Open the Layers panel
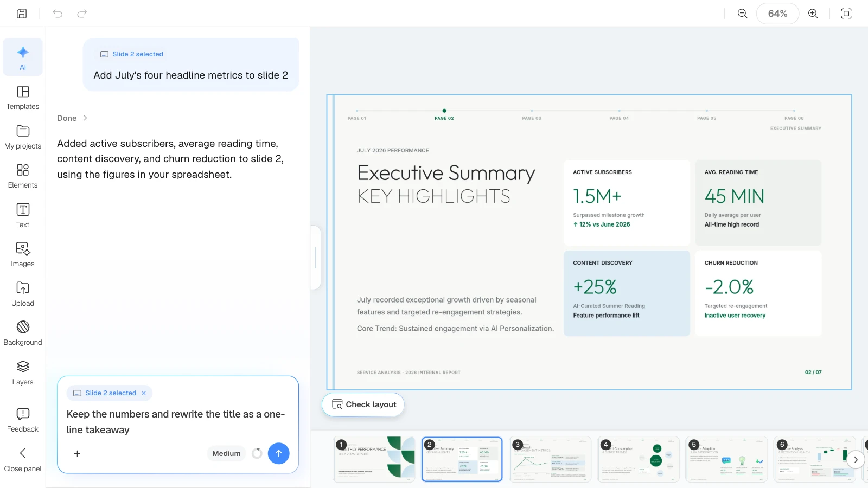Screen dimensions: 868x488 [x=23, y=373]
